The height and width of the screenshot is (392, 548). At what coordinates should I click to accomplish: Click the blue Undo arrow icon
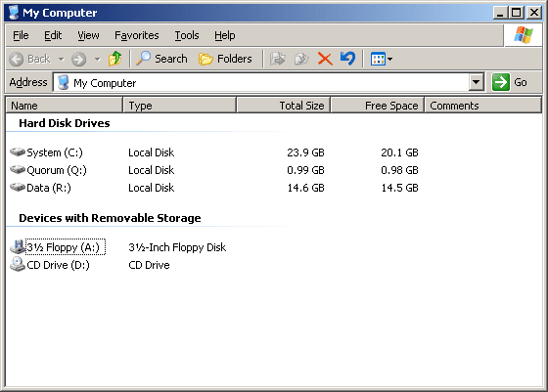pos(347,59)
